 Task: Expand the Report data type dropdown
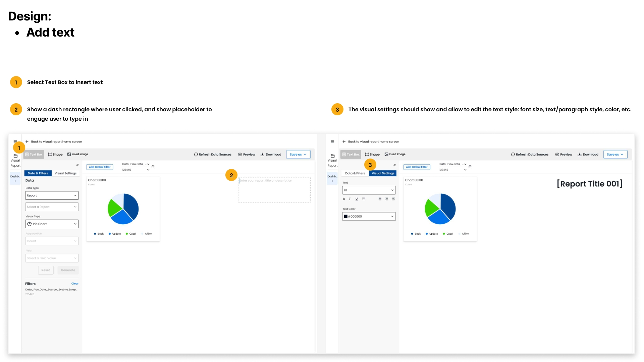52,195
